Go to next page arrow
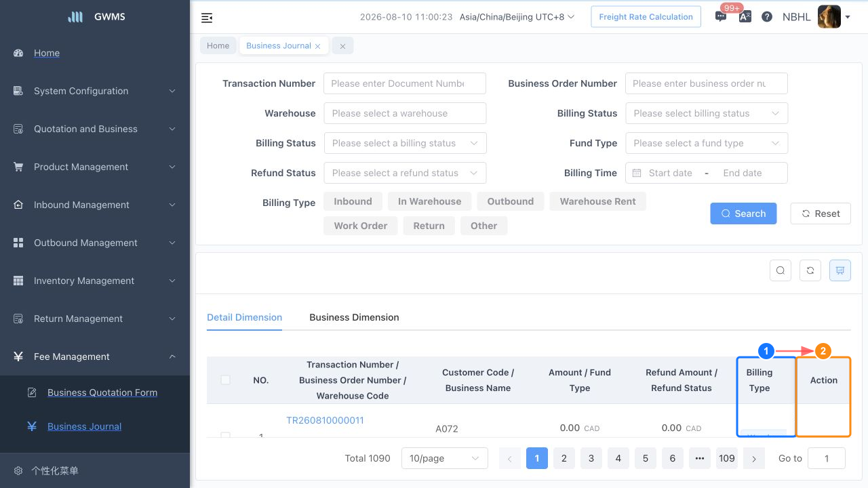Image resolution: width=868 pixels, height=488 pixels. coord(754,458)
